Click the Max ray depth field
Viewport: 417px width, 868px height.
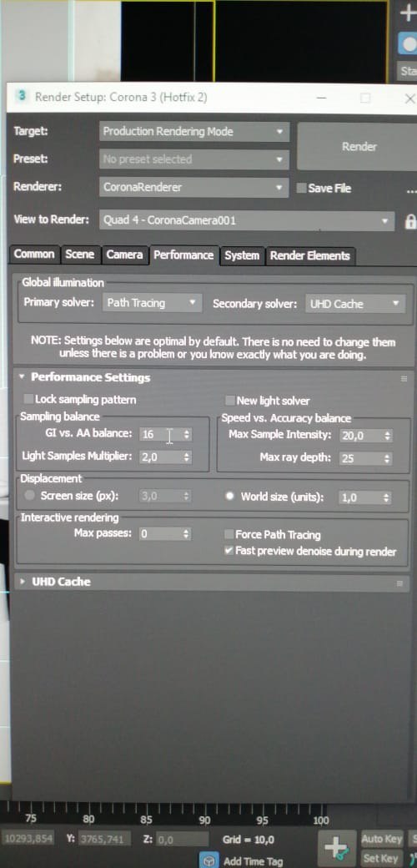pos(360,458)
